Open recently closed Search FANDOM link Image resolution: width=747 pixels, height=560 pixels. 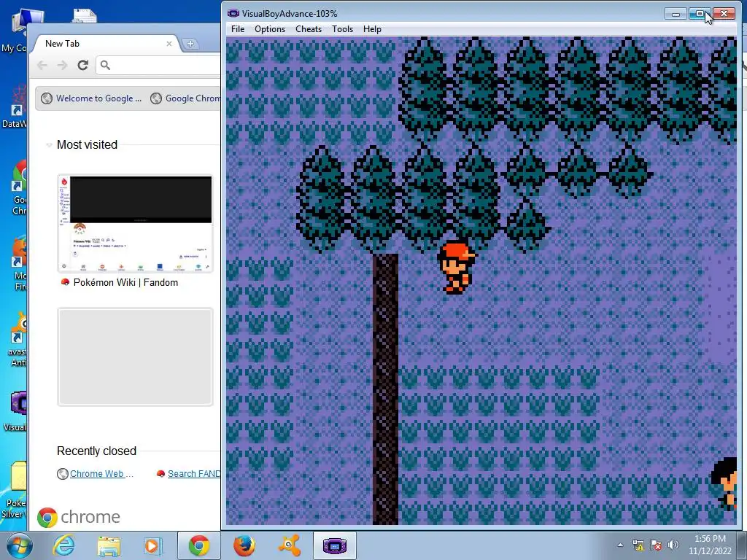(194, 474)
